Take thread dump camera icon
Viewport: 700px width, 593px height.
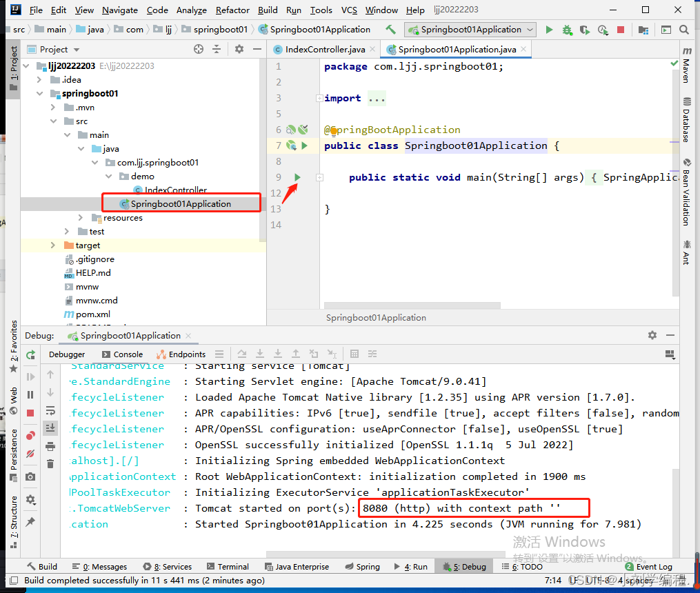pos(30,476)
